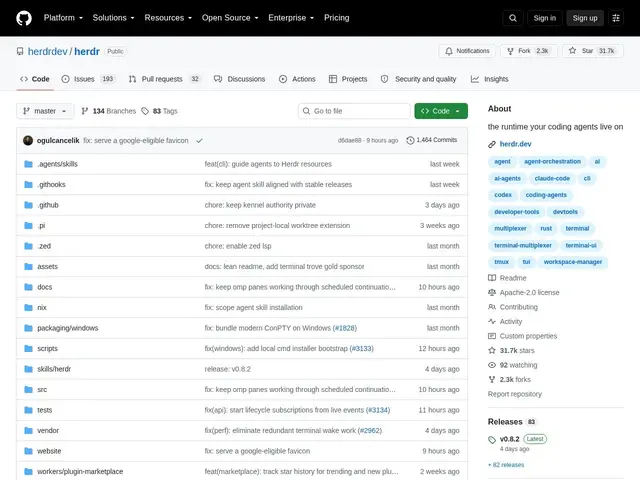Open commit hash d6dae88

(349, 140)
